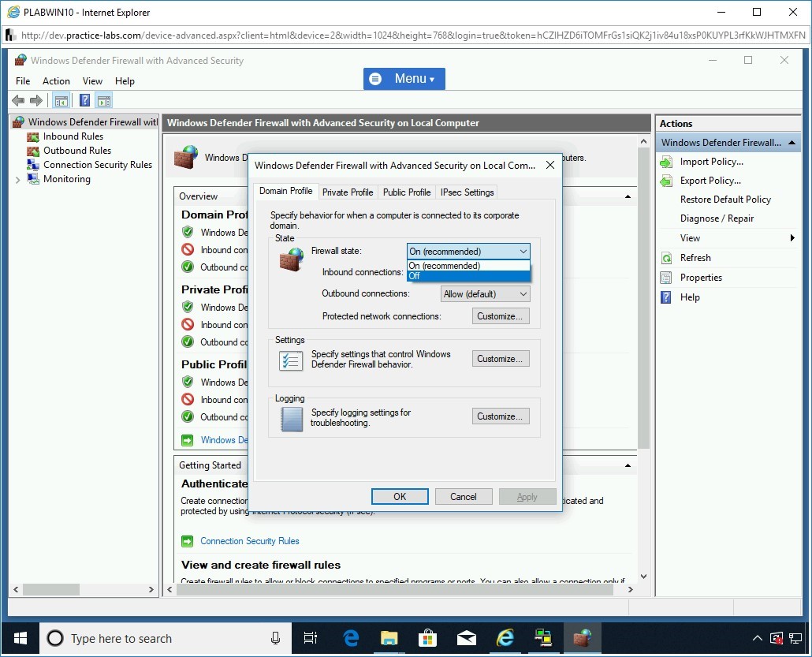Open Outbound Rules in the tree

pyautogui.click(x=76, y=151)
